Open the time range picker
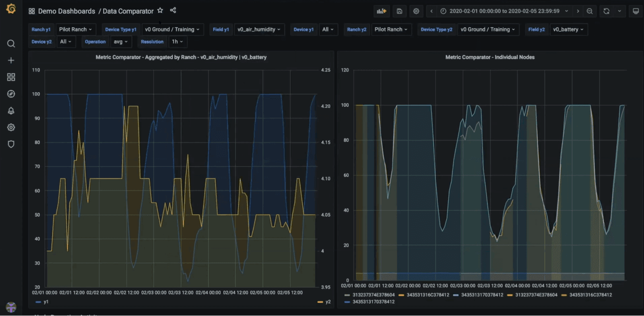The width and height of the screenshot is (644, 316). pos(504,11)
